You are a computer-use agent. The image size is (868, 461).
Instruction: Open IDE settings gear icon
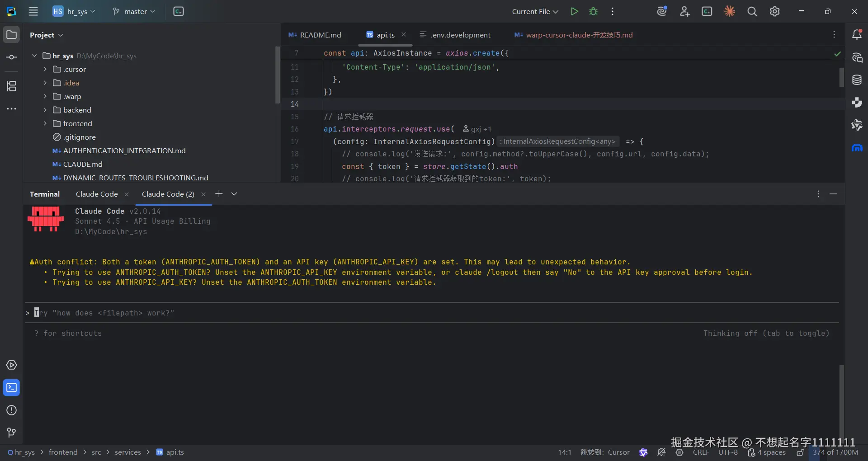click(x=774, y=12)
